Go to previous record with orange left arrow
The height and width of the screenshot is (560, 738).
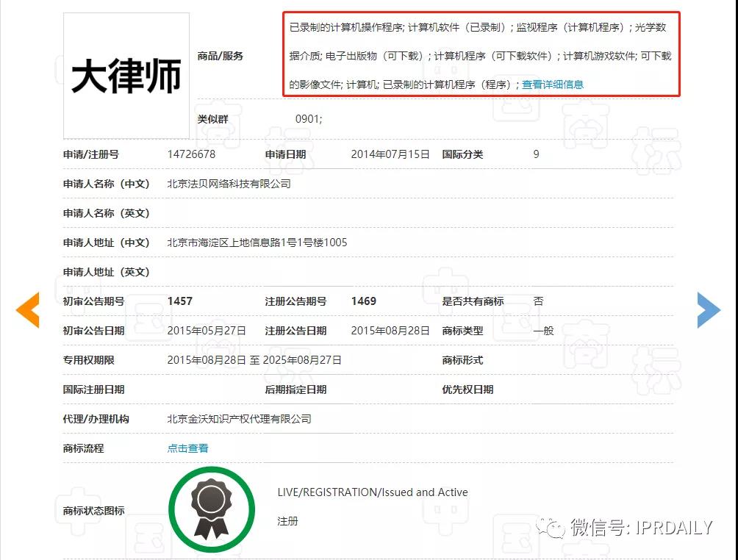pos(28,309)
